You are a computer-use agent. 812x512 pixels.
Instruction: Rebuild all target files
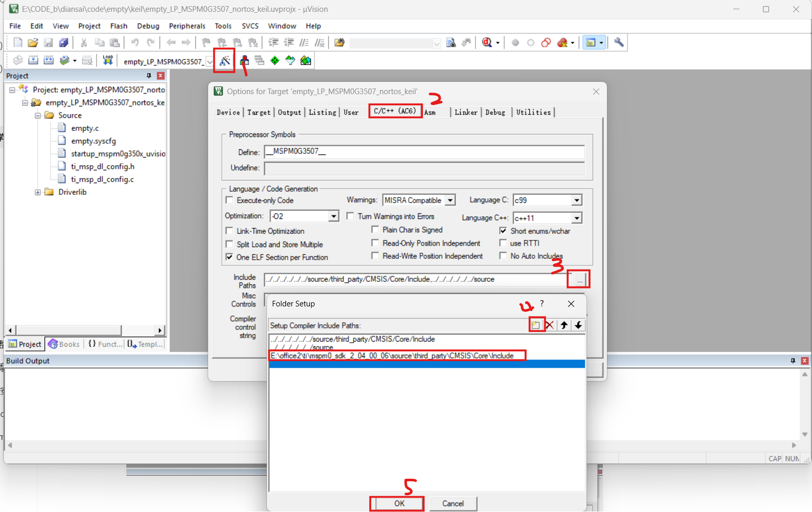[49, 61]
